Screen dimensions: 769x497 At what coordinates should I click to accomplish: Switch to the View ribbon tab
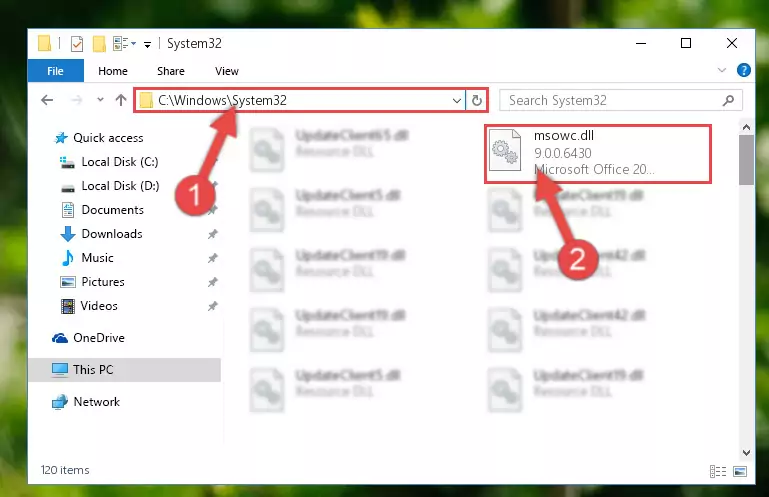click(x=227, y=71)
